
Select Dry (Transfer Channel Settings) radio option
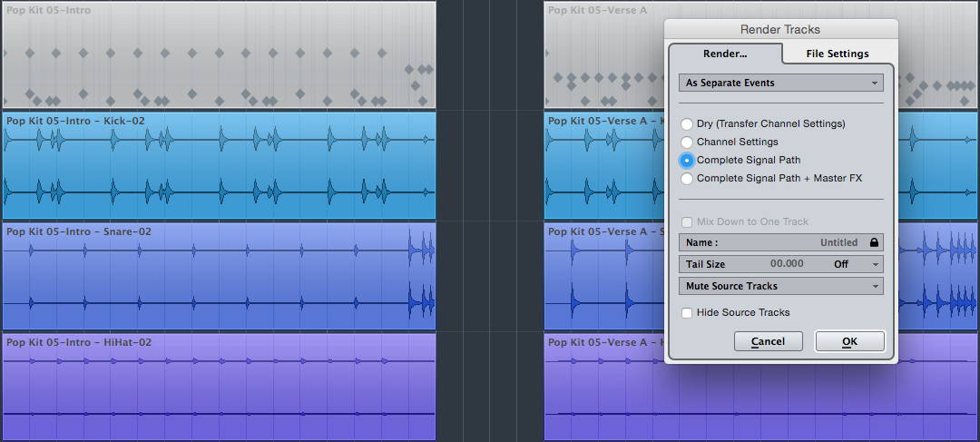(x=687, y=123)
